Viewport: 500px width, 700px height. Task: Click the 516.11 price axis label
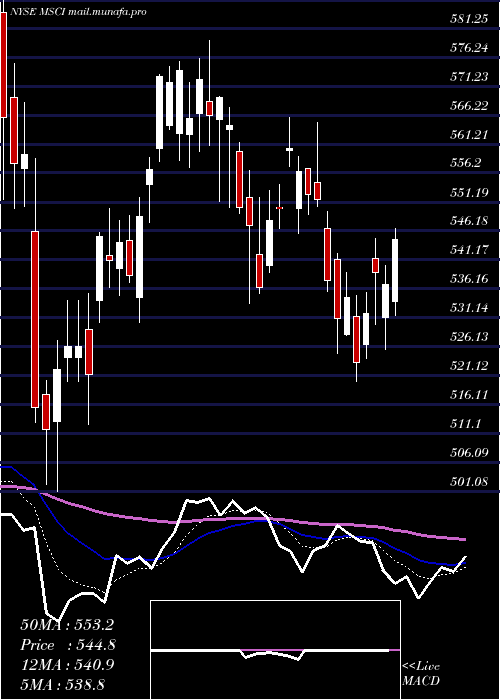coord(469,394)
